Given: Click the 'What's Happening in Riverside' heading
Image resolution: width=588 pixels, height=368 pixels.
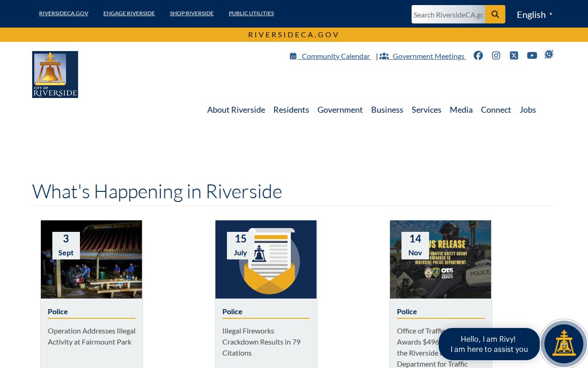Looking at the screenshot, I should coord(157,191).
